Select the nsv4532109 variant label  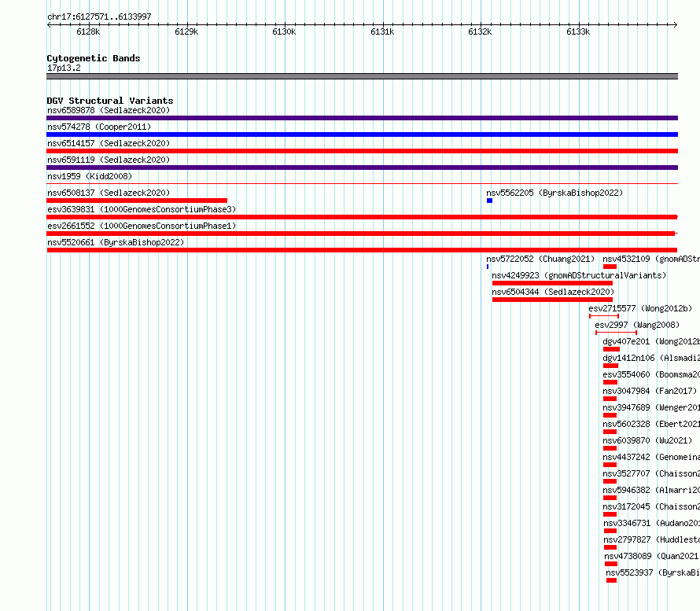pos(651,259)
